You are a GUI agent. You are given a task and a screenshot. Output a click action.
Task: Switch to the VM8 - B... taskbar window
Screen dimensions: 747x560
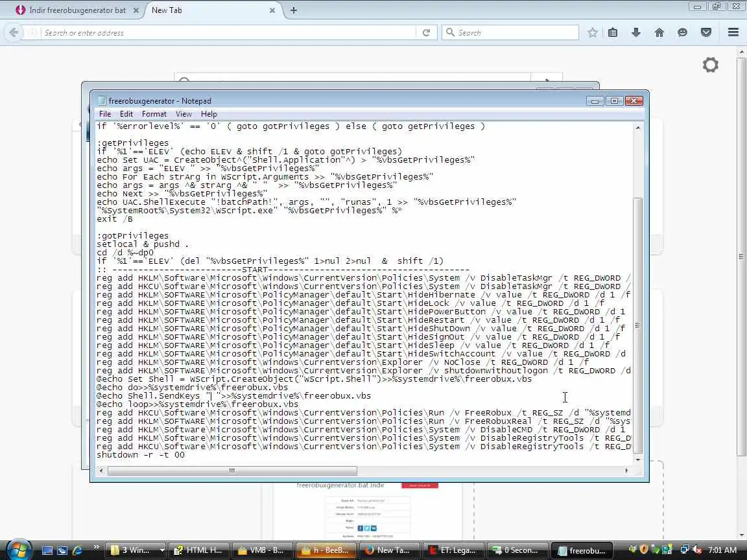click(x=262, y=550)
